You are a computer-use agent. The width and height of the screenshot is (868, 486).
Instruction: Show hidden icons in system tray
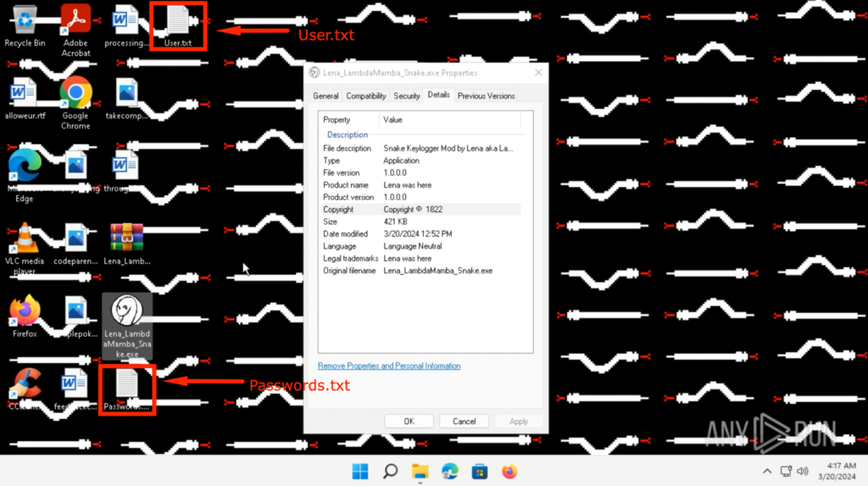[x=767, y=472]
